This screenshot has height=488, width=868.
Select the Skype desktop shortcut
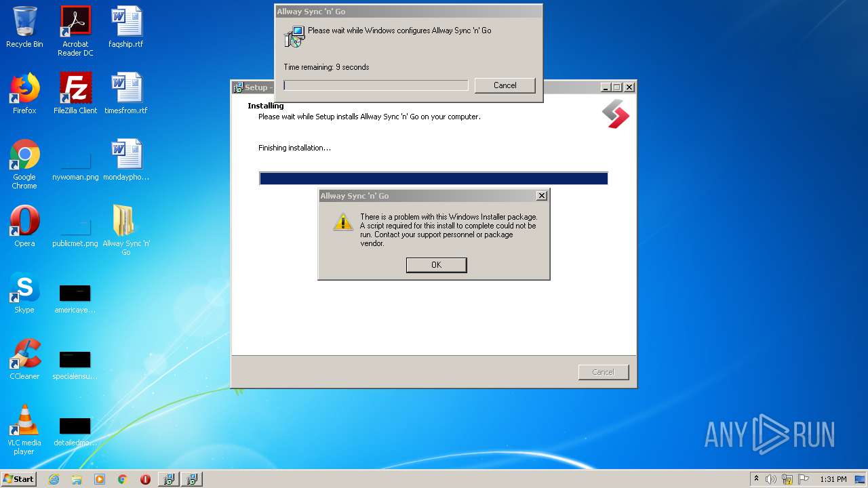24,293
